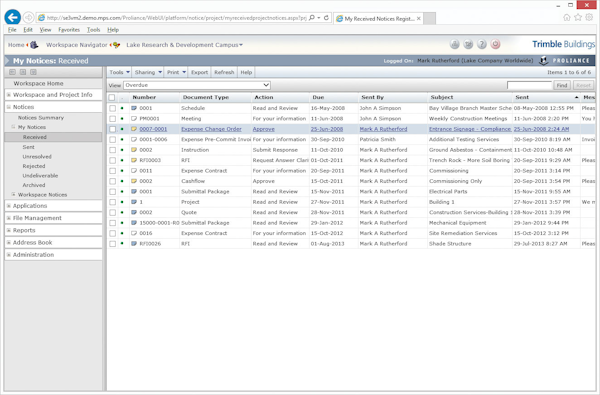Open the Favorites menu
This screenshot has width=600, height=395.
point(69,29)
